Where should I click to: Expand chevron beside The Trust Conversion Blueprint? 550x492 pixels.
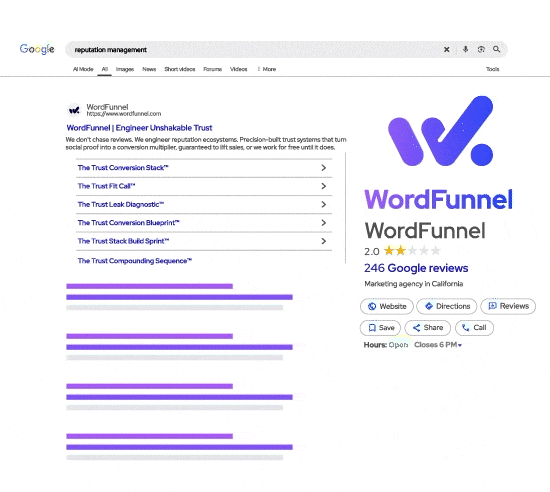[324, 223]
